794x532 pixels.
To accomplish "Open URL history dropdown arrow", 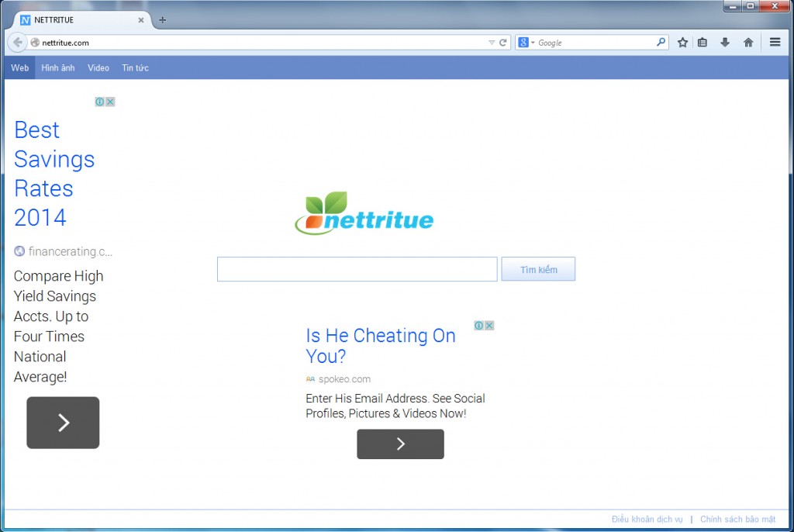I will (491, 43).
